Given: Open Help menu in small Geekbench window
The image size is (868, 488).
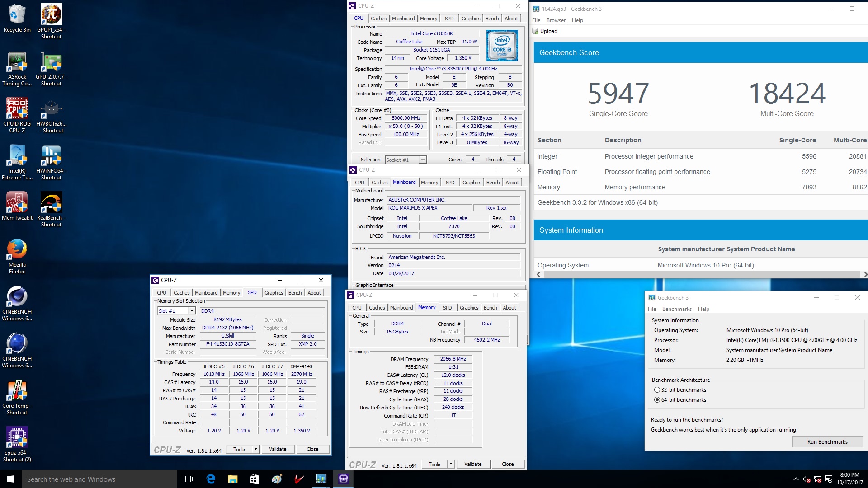Looking at the screenshot, I should click(x=703, y=309).
